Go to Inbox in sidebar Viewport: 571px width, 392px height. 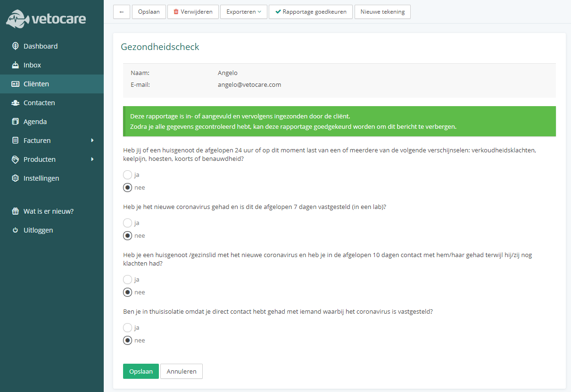[52, 65]
